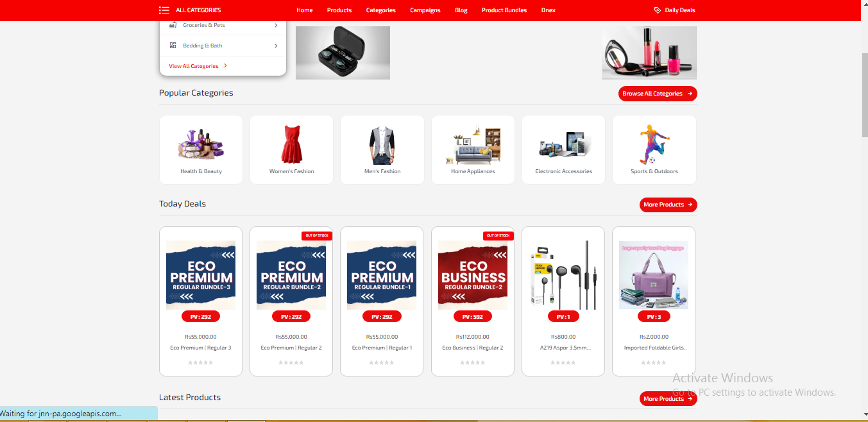Expand the Groceries & Pets submenu arrow

coord(276,26)
